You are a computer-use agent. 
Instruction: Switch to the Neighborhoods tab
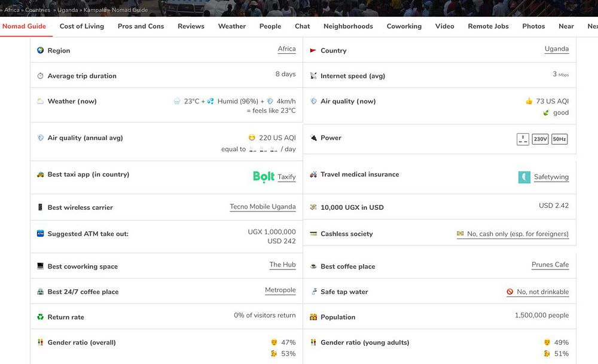pos(348,26)
